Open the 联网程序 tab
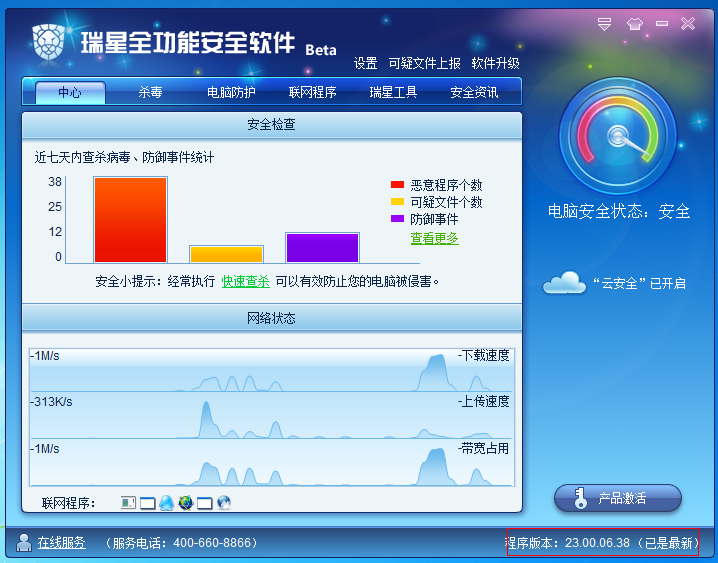Screen dimensions: 718x563 pos(312,92)
